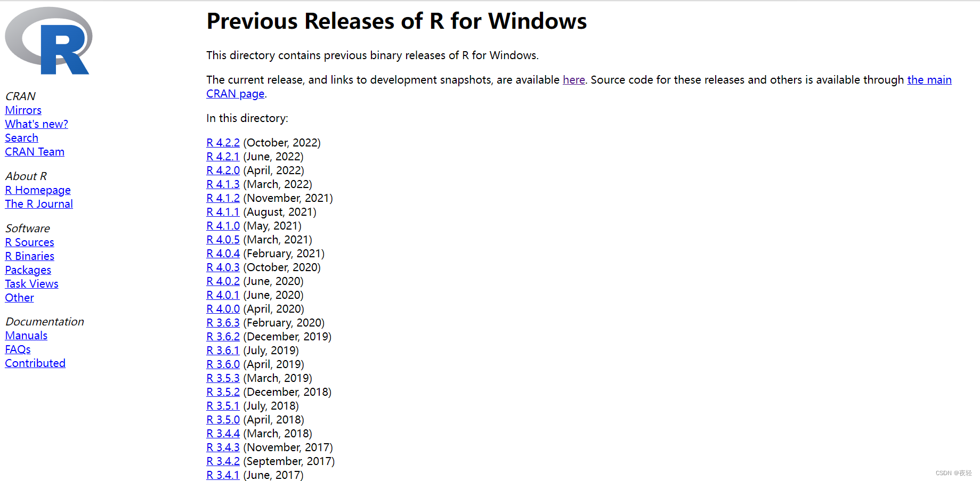Screen dimensions: 980x481
Task: Open R 4.0.2 release link
Action: pyautogui.click(x=223, y=281)
